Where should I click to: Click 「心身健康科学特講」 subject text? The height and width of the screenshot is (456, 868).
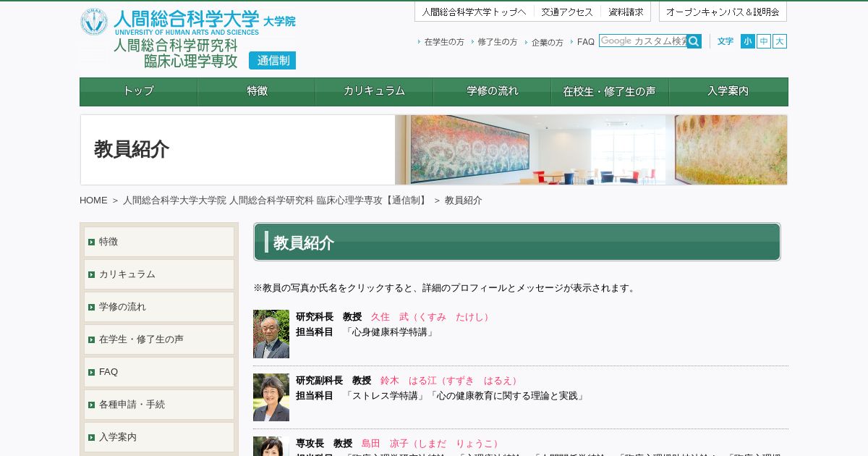(x=390, y=332)
